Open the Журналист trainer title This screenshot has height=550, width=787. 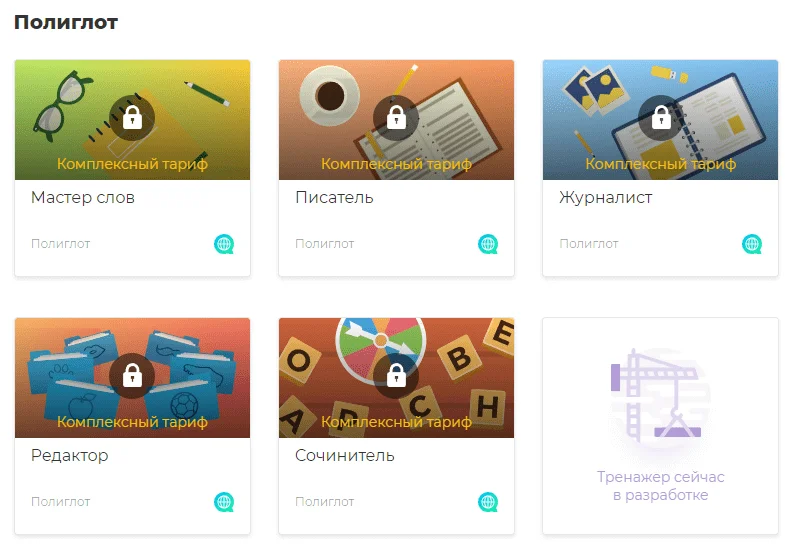coord(606,198)
